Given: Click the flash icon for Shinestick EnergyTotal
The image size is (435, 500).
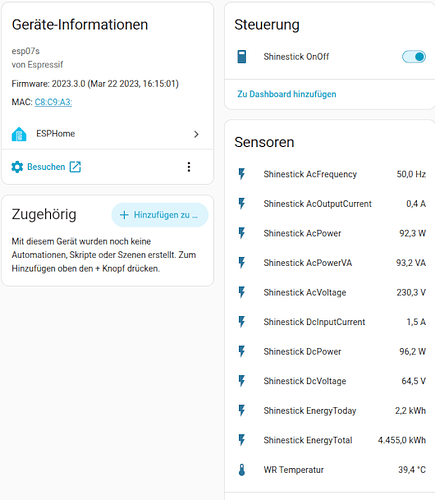Looking at the screenshot, I should click(242, 440).
